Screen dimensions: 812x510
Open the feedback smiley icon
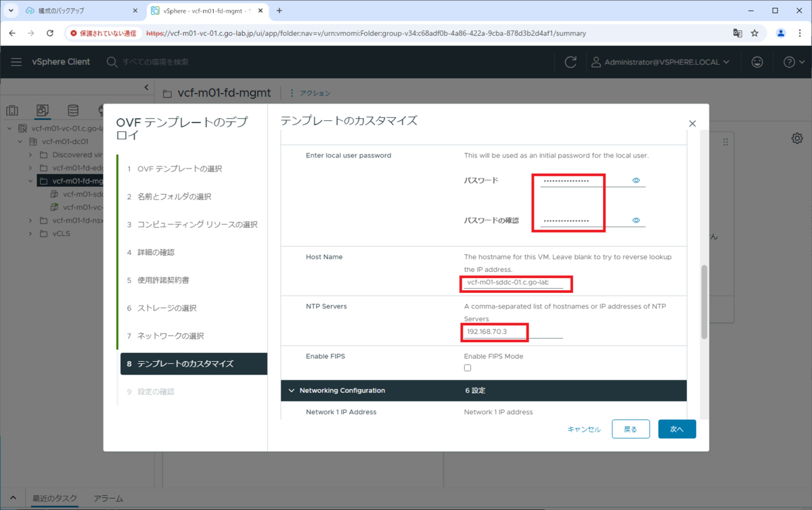[x=757, y=62]
